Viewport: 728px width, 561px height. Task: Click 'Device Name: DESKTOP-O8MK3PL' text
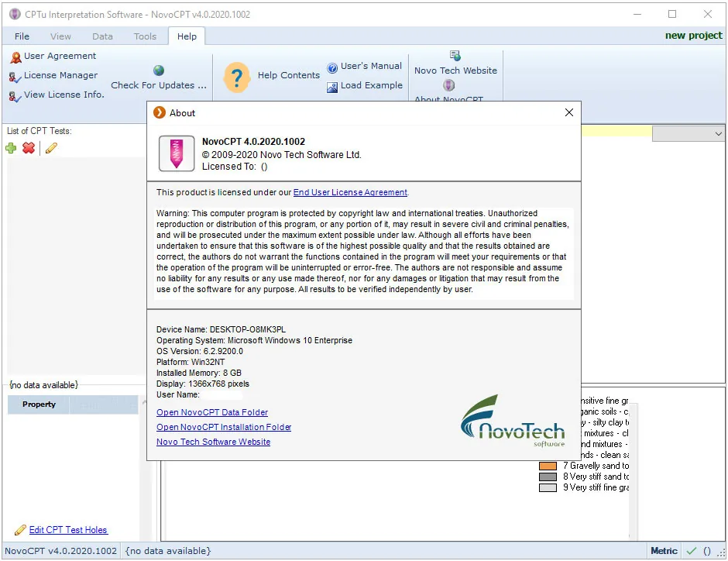click(221, 330)
